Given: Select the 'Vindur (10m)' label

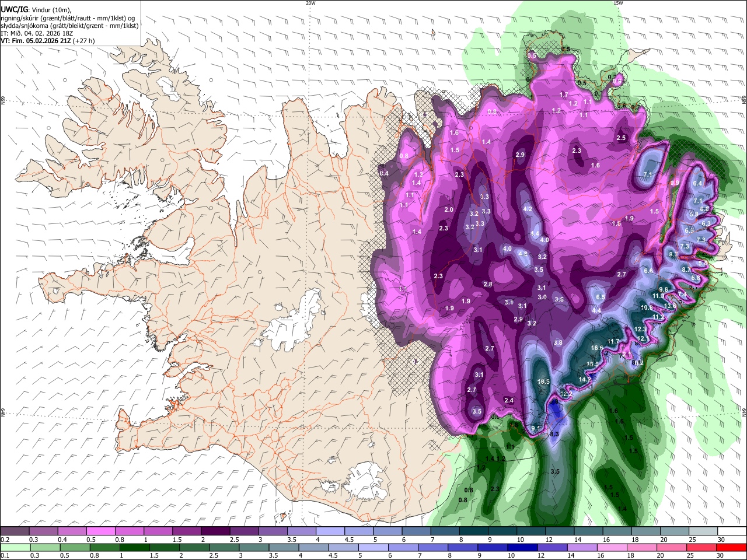Looking at the screenshot, I should (51, 10).
